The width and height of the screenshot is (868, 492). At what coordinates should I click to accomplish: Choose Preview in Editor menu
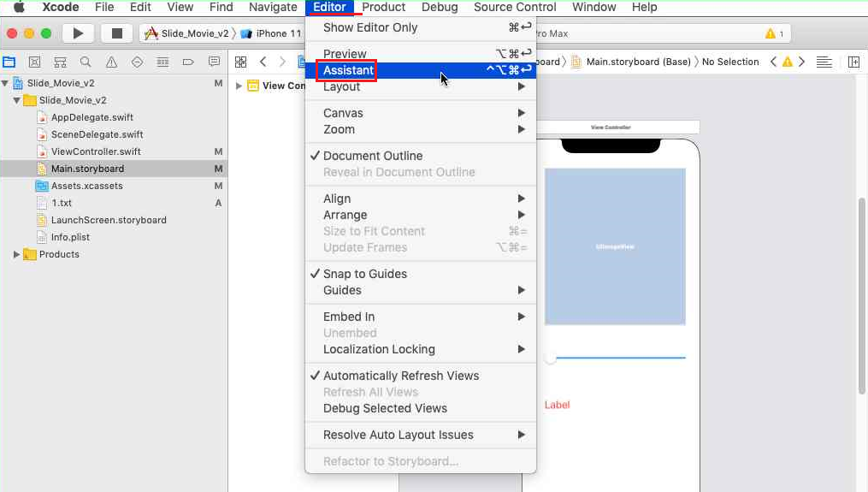tap(421, 54)
